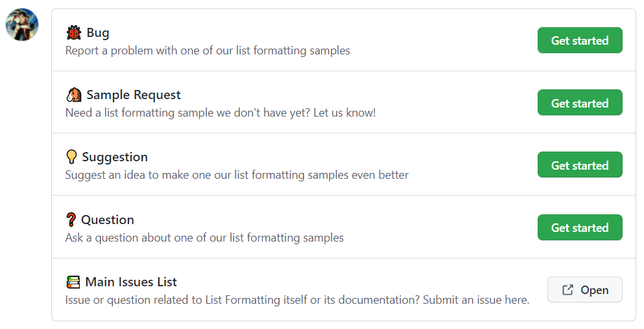Click the 'Submit an issue here' description text

pos(298,300)
